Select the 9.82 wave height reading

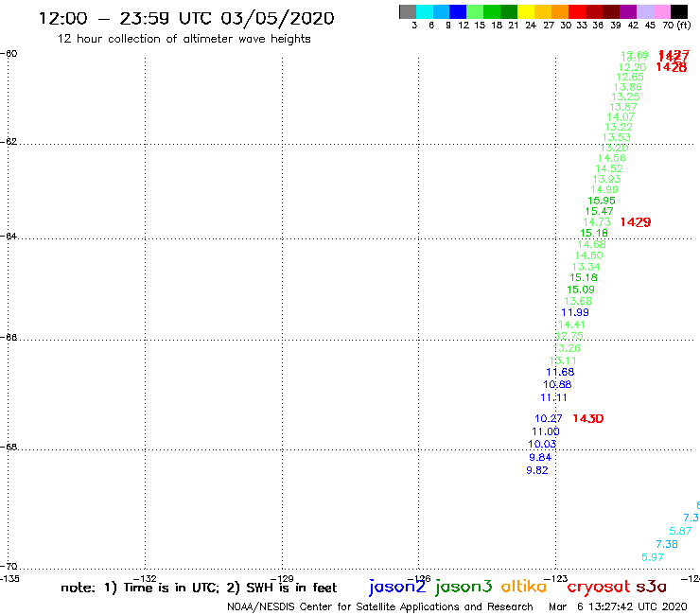(537, 470)
